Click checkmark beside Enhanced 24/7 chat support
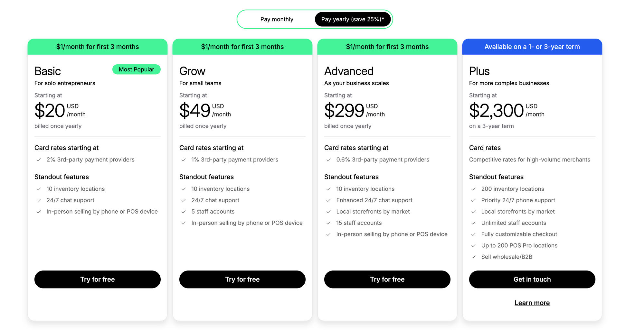The width and height of the screenshot is (644, 330). click(328, 200)
